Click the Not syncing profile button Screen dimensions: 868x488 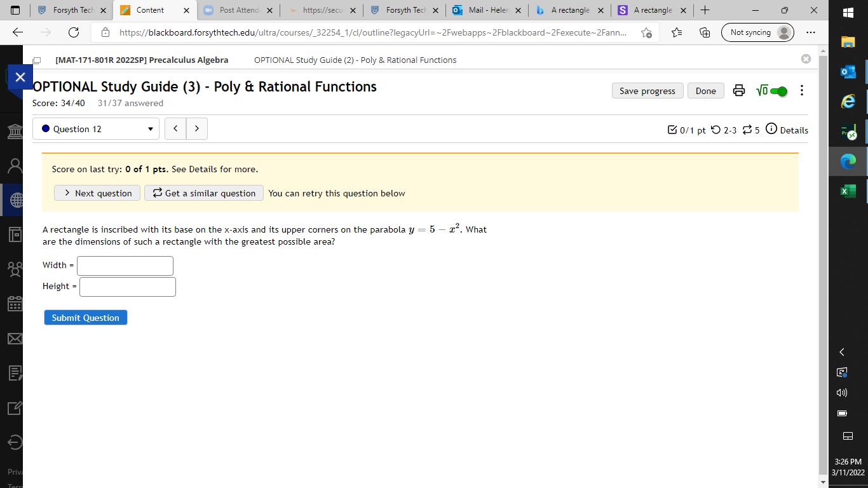point(758,32)
